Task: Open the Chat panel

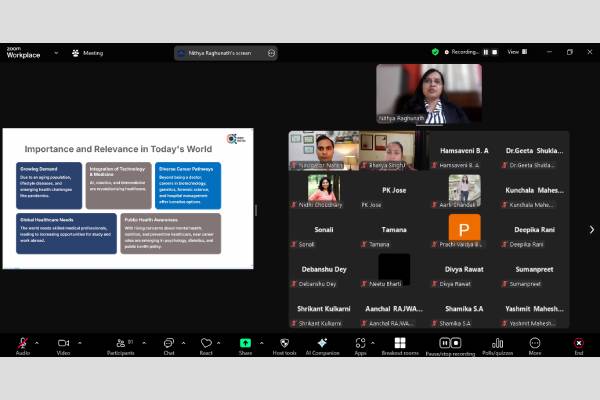Action: [169, 343]
